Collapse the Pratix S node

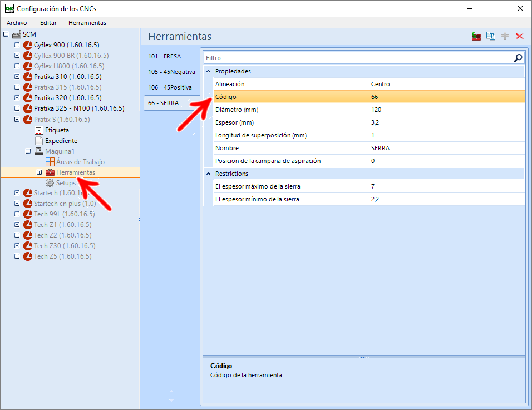point(17,119)
